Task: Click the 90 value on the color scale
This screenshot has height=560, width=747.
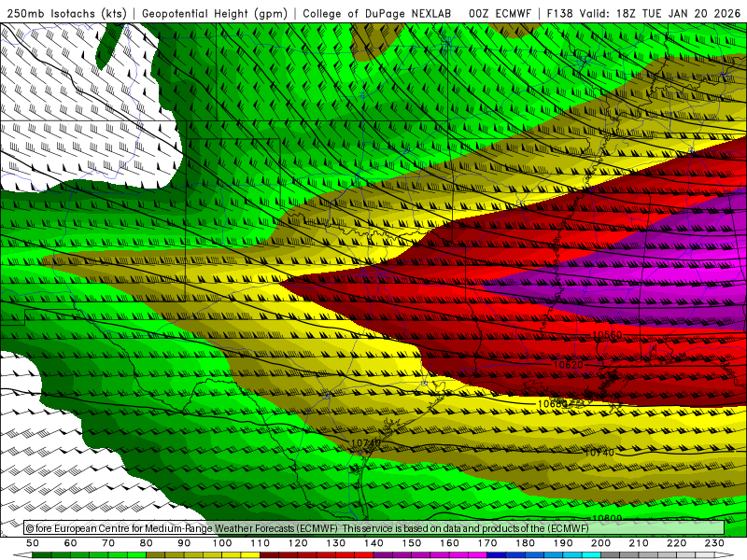Action: [x=184, y=543]
